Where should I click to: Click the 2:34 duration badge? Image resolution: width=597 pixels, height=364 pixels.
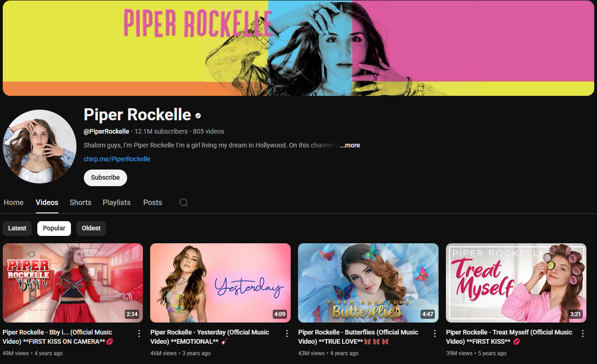[x=132, y=314]
